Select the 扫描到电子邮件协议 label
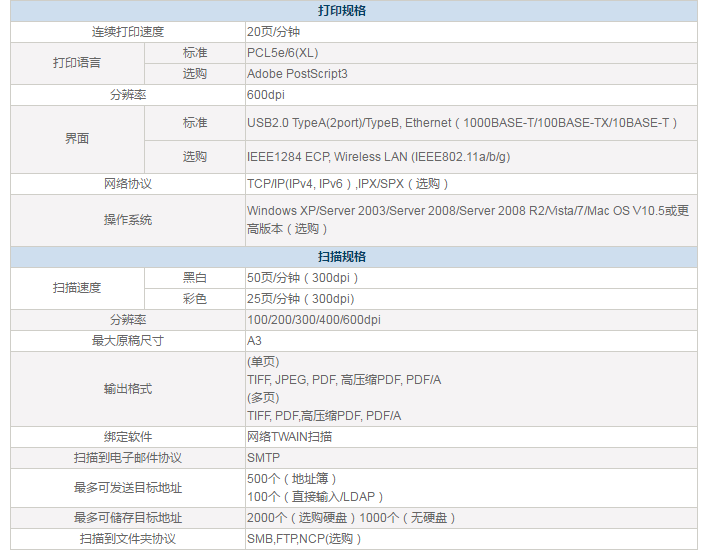The height and width of the screenshot is (550, 706). 128,458
